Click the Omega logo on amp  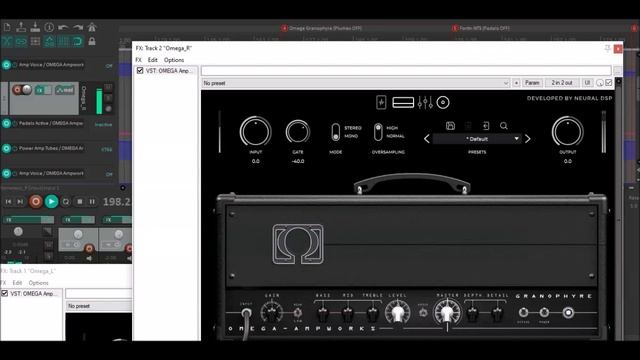click(x=298, y=244)
